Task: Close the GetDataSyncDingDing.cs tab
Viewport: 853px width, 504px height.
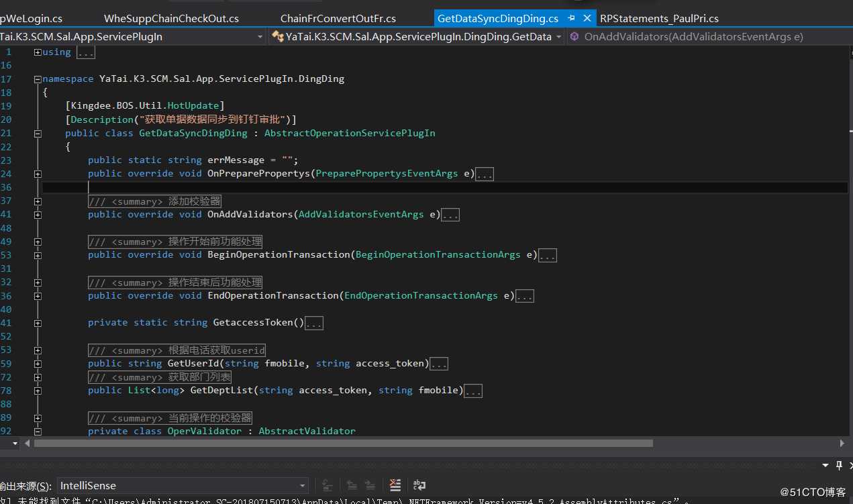Action: coord(587,19)
